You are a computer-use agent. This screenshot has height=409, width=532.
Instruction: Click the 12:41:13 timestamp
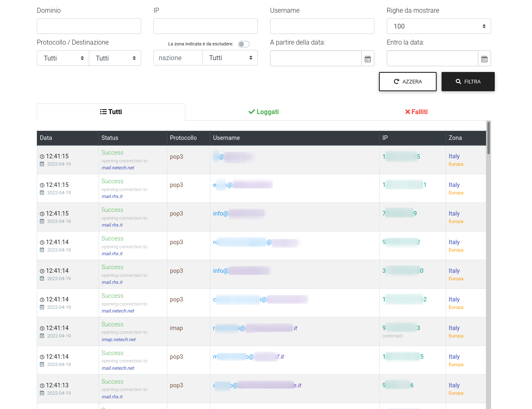coord(57,385)
